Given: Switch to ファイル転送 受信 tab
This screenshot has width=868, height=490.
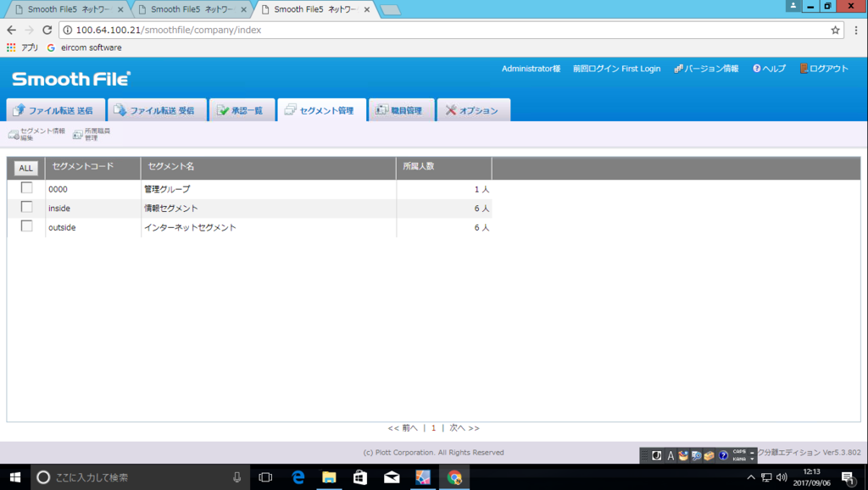Looking at the screenshot, I should tap(157, 110).
